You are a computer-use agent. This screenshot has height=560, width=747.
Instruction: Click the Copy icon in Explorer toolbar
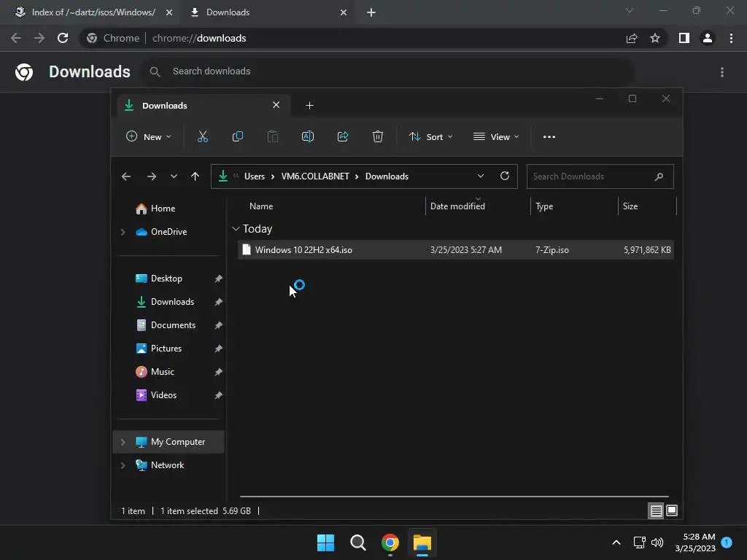pyautogui.click(x=237, y=136)
